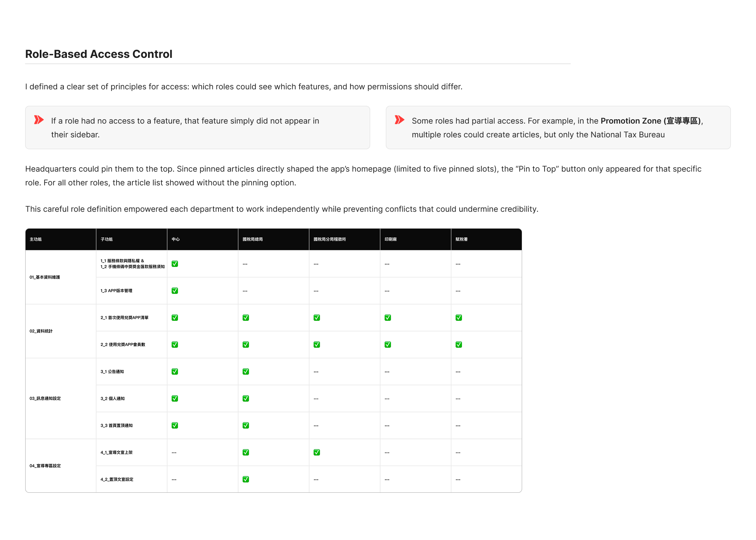Select the 03_訊息通知設定 row group cell
756x540 pixels.
45,399
